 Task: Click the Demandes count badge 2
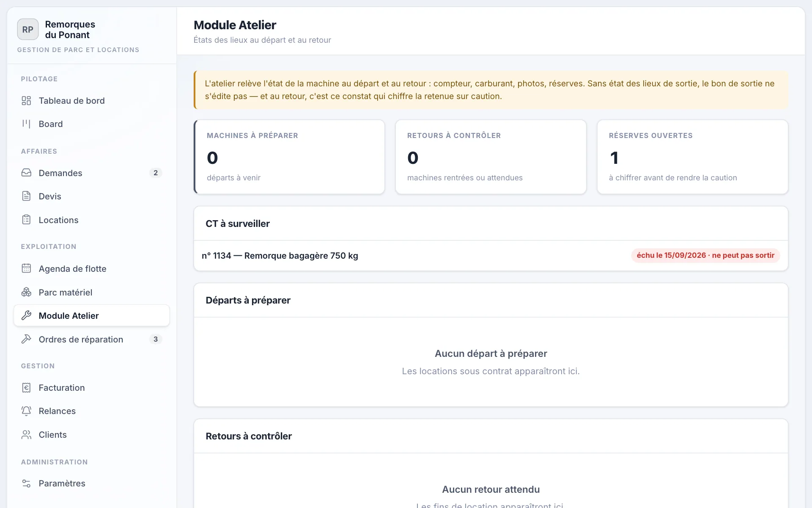tap(156, 173)
